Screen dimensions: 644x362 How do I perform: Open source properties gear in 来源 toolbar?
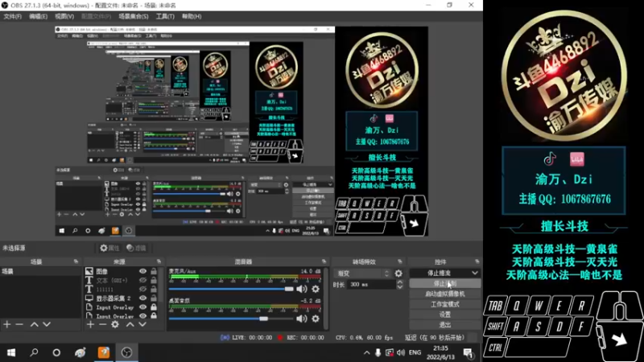pos(115,325)
